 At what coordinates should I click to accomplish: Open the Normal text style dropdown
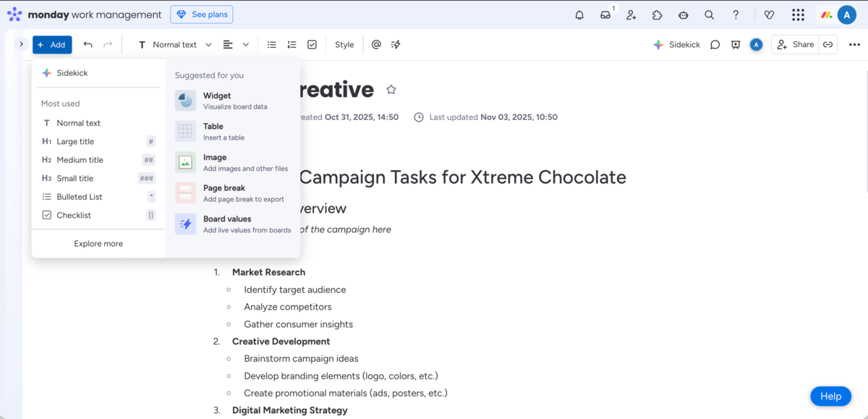[x=174, y=44]
